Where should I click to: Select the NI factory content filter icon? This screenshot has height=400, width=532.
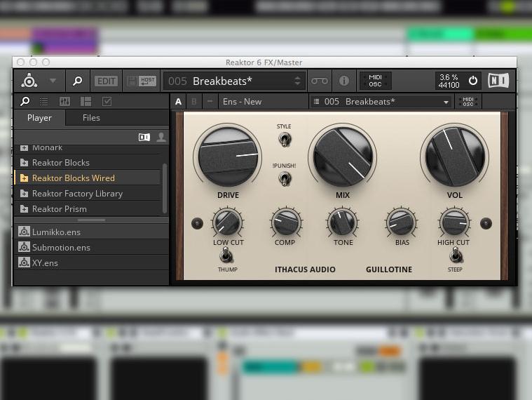pyautogui.click(x=144, y=137)
